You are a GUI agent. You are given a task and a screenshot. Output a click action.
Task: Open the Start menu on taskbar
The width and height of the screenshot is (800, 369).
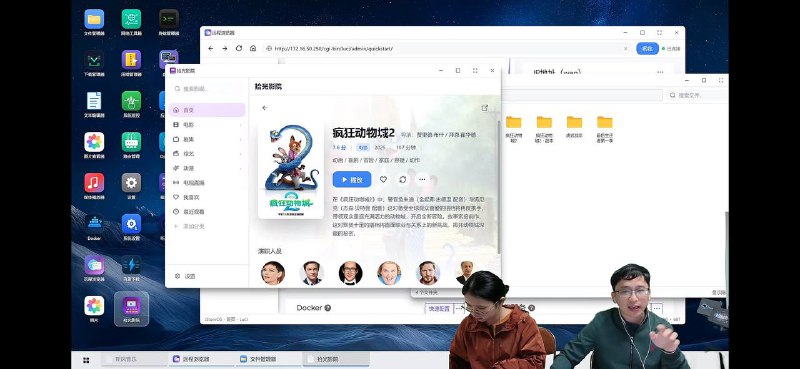point(86,359)
